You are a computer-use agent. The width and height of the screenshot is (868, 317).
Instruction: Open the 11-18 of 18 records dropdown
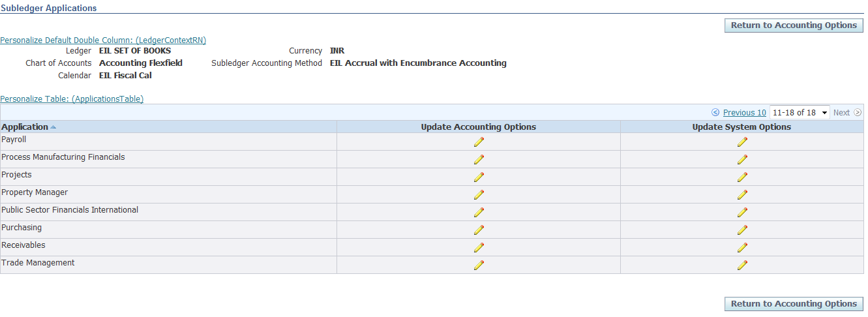point(800,113)
